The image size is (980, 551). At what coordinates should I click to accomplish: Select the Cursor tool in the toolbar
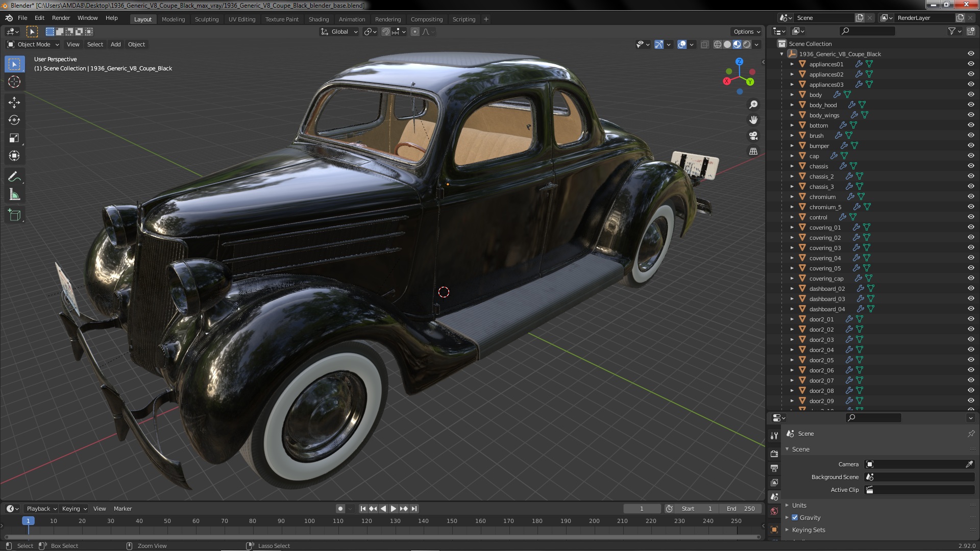(x=14, y=82)
